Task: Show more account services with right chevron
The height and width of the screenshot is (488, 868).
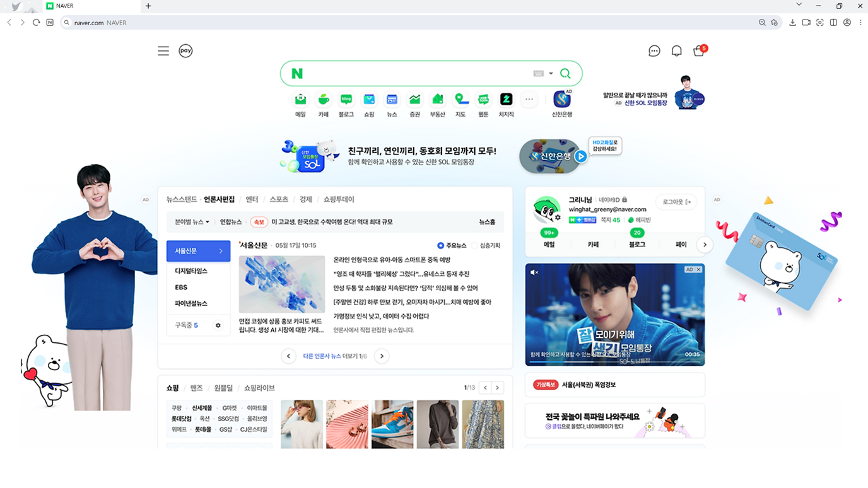Action: pos(705,245)
